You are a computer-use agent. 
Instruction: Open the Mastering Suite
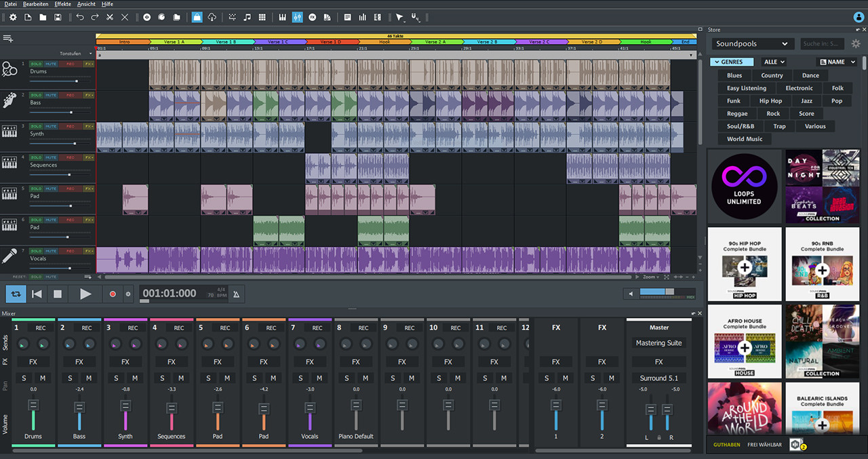pyautogui.click(x=658, y=343)
